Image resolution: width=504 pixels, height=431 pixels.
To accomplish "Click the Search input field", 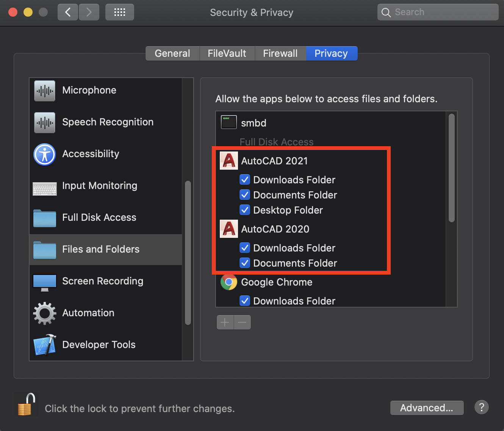I will click(438, 12).
